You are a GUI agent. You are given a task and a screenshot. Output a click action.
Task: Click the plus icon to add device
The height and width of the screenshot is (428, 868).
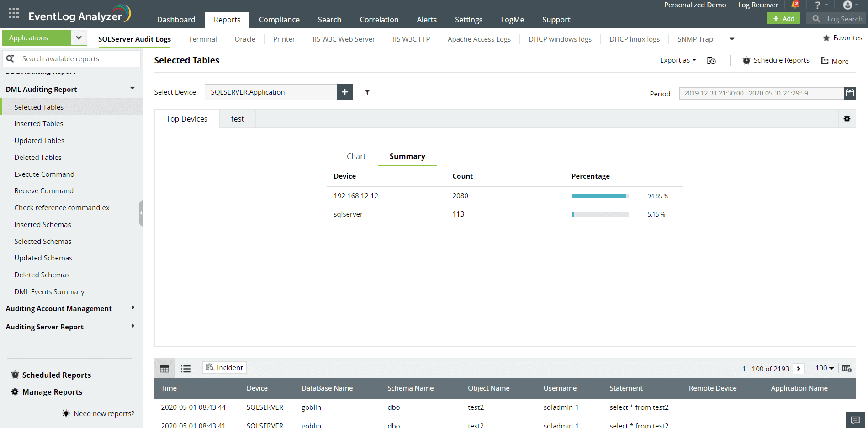click(x=345, y=92)
